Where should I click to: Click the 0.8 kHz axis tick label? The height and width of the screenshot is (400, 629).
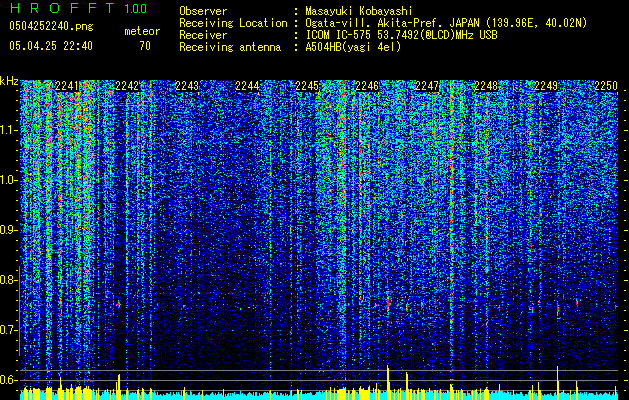pos(9,280)
